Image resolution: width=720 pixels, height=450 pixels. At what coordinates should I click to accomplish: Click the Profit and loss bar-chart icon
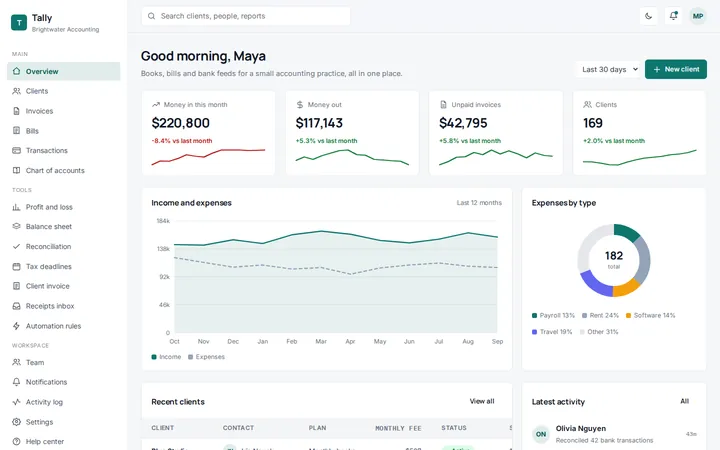17,207
